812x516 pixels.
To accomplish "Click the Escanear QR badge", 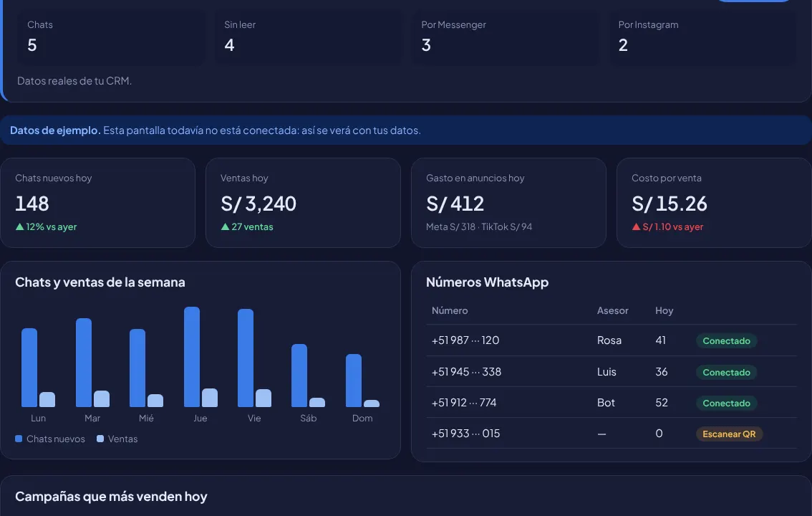I will 729,434.
